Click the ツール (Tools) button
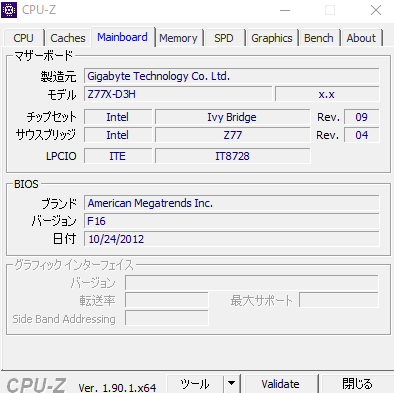Viewport: 394px width, 393px height. coord(195,384)
